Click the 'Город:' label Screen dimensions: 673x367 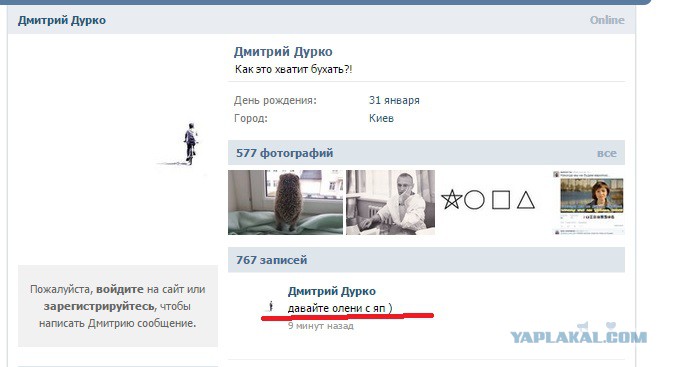point(251,118)
